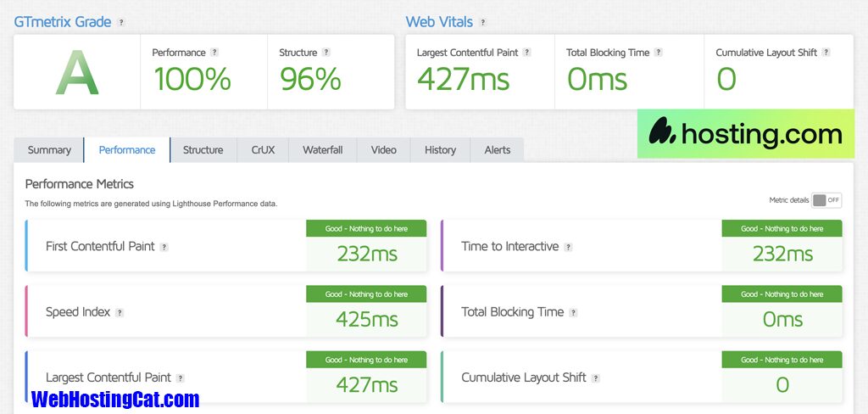Open the Structure tab

[x=203, y=149]
